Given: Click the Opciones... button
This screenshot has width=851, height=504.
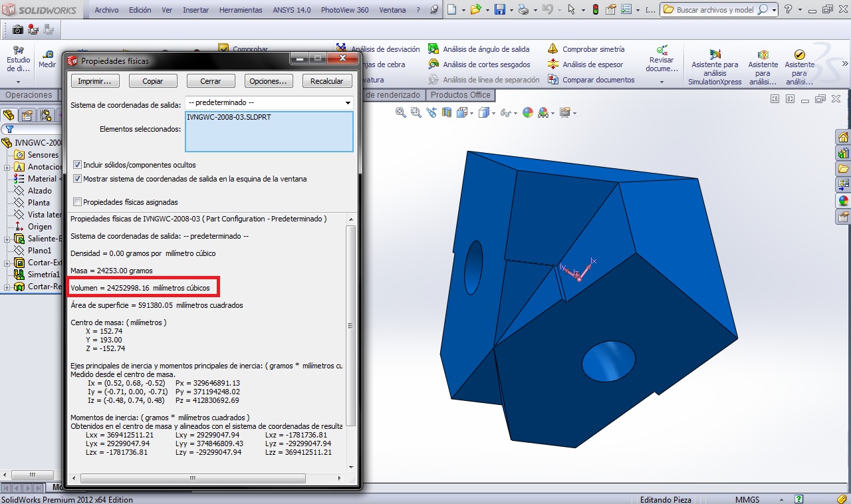Looking at the screenshot, I should pos(269,80).
